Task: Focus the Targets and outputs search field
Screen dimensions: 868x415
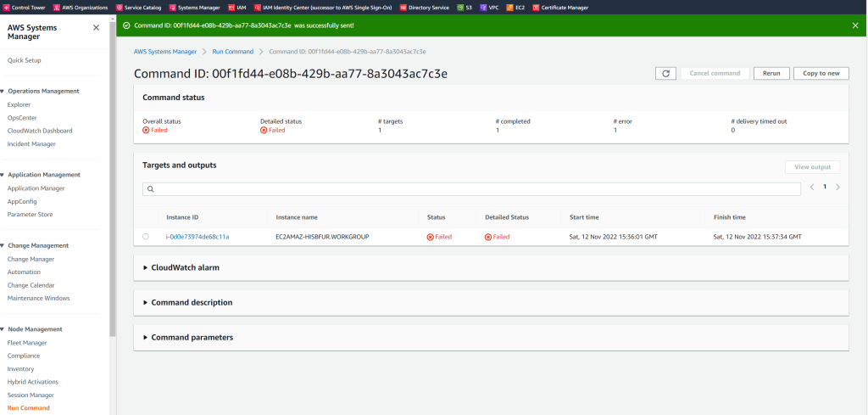Action: (x=471, y=189)
